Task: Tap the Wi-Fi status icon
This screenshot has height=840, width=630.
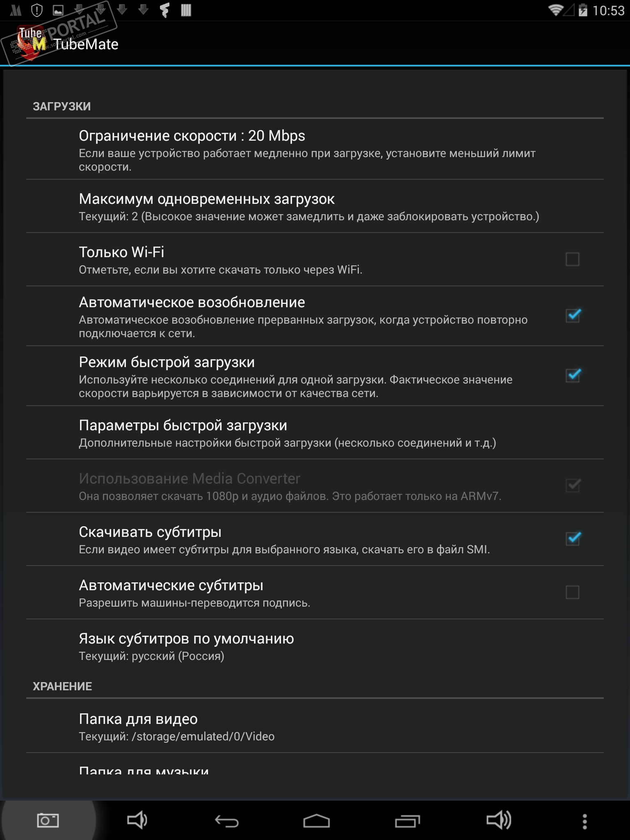Action: click(x=555, y=10)
